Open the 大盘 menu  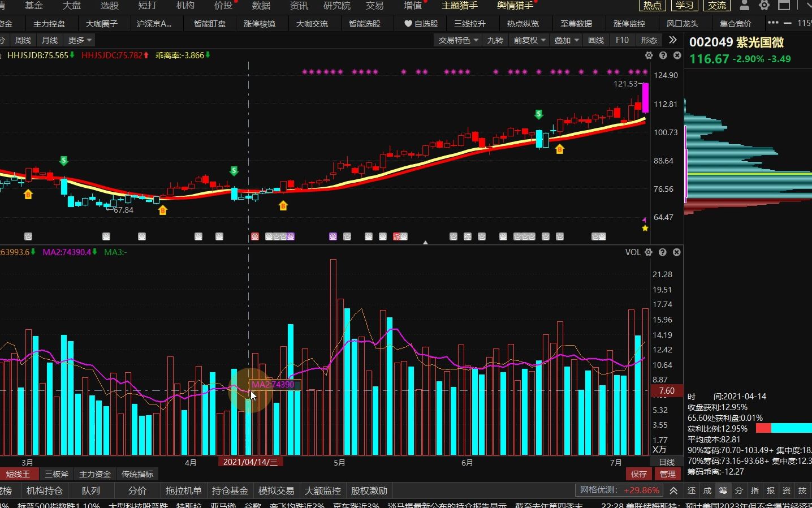pos(72,6)
